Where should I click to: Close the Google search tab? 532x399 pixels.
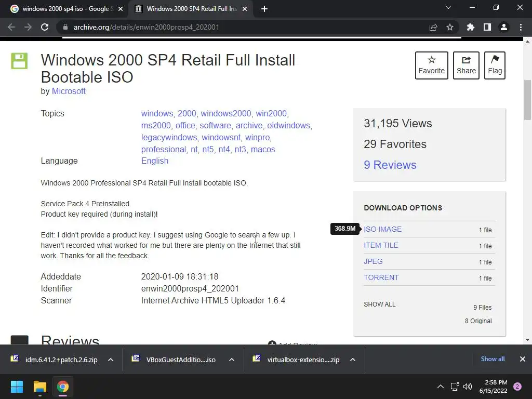click(121, 9)
